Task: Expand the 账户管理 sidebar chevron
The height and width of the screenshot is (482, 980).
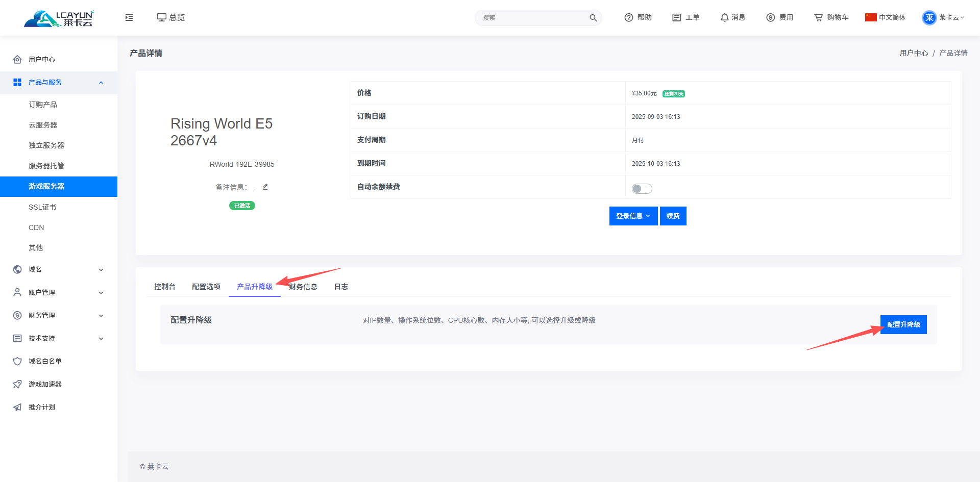Action: [101, 293]
